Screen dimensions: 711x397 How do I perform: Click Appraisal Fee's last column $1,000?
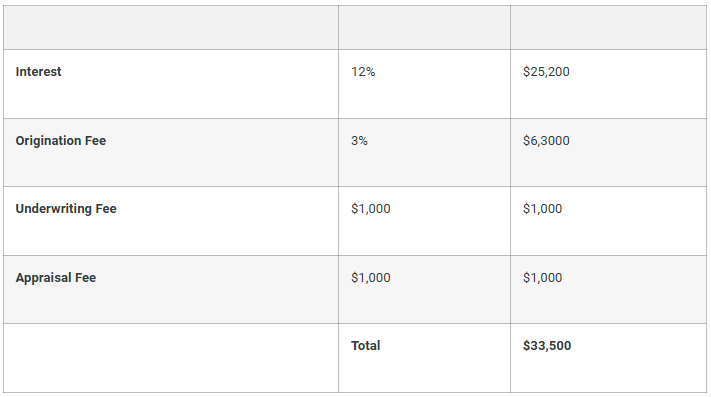(542, 277)
